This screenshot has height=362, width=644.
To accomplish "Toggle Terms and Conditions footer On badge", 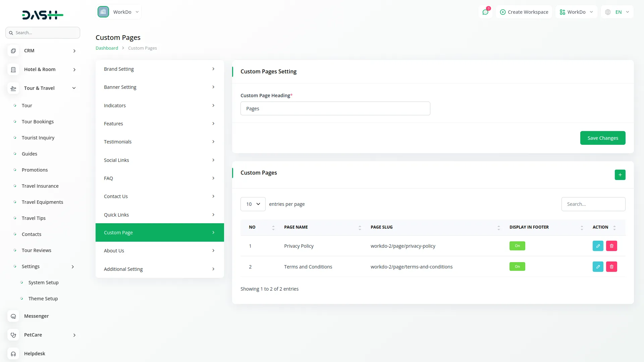I will [517, 266].
